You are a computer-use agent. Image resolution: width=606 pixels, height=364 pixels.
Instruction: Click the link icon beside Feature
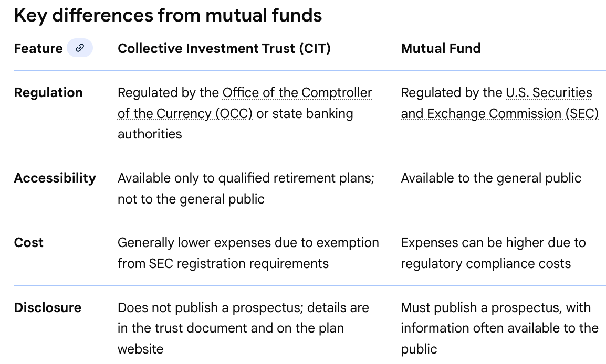click(80, 48)
